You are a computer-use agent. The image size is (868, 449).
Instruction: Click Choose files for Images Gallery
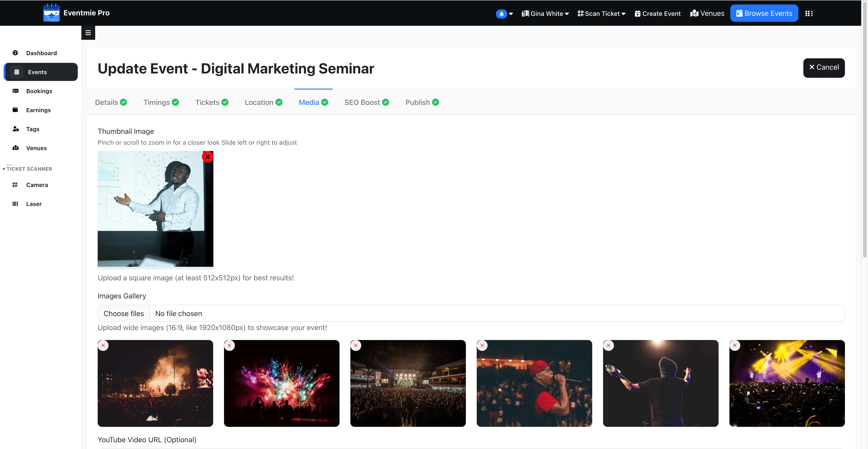[124, 314]
